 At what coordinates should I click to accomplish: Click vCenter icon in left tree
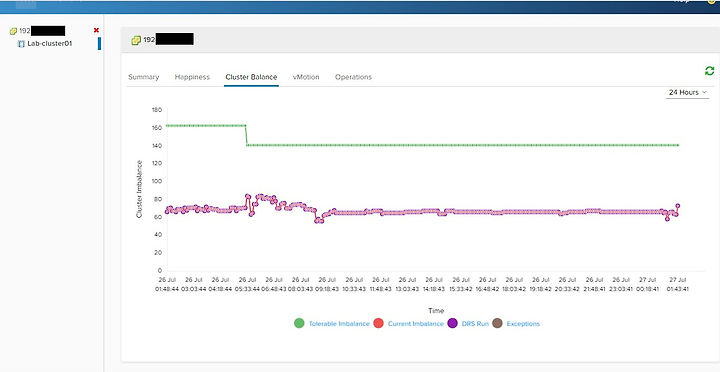click(13, 31)
